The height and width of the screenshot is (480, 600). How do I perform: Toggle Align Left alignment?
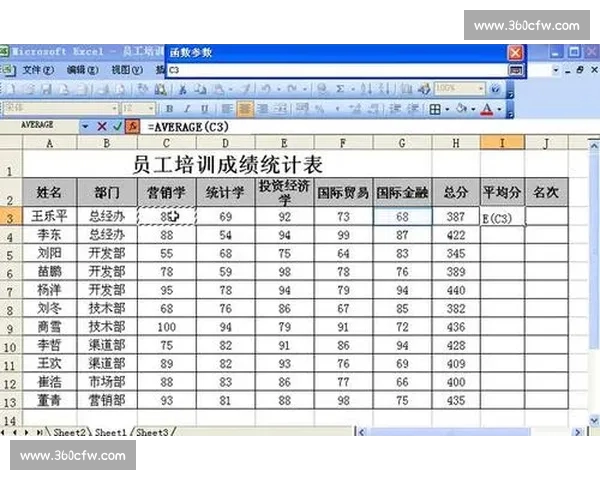227,109
